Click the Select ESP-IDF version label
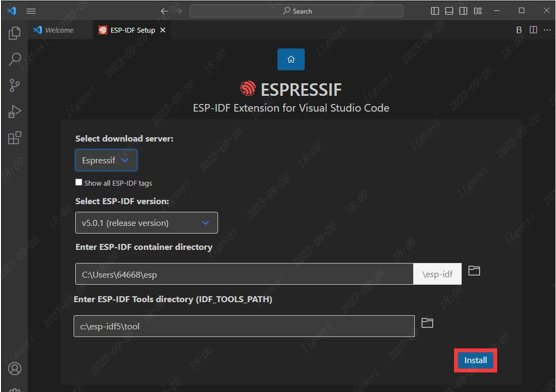This screenshot has width=556, height=392. (122, 201)
